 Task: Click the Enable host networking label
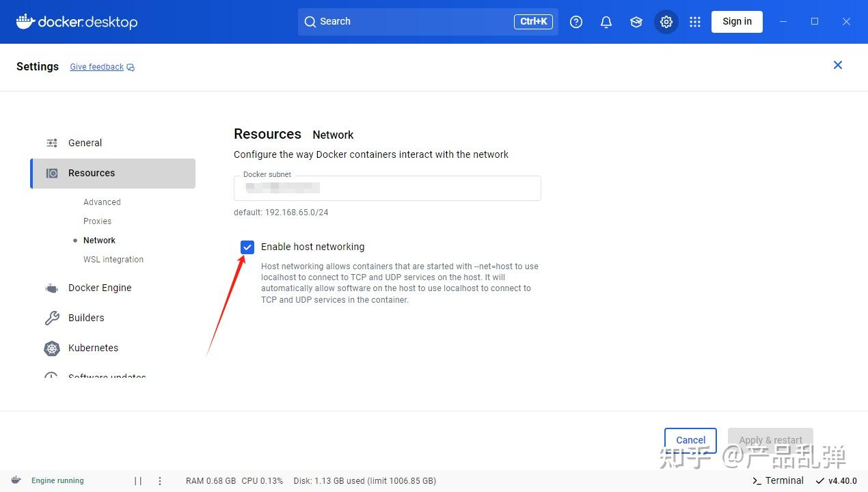point(312,247)
